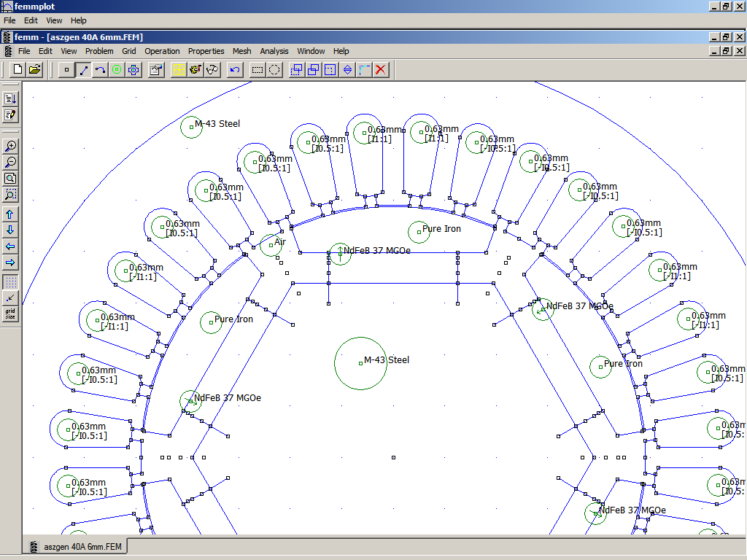Click the notepad with pencil icon
This screenshot has width=747, height=560.
10,114
